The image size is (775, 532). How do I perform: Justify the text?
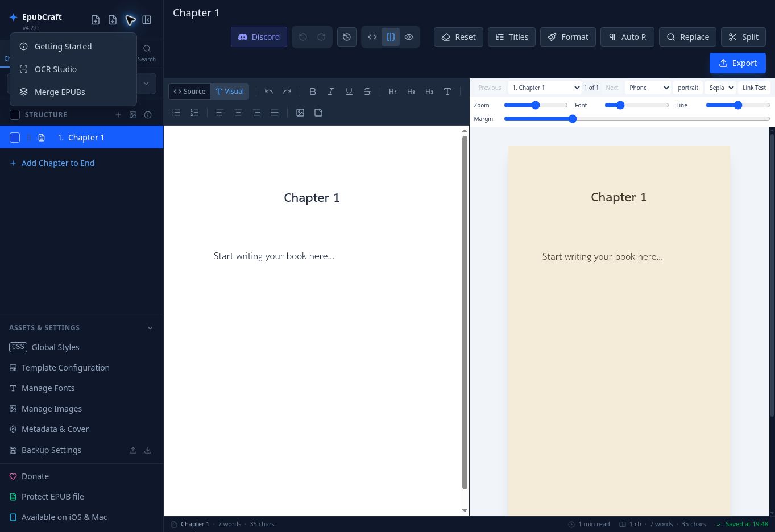click(x=275, y=113)
